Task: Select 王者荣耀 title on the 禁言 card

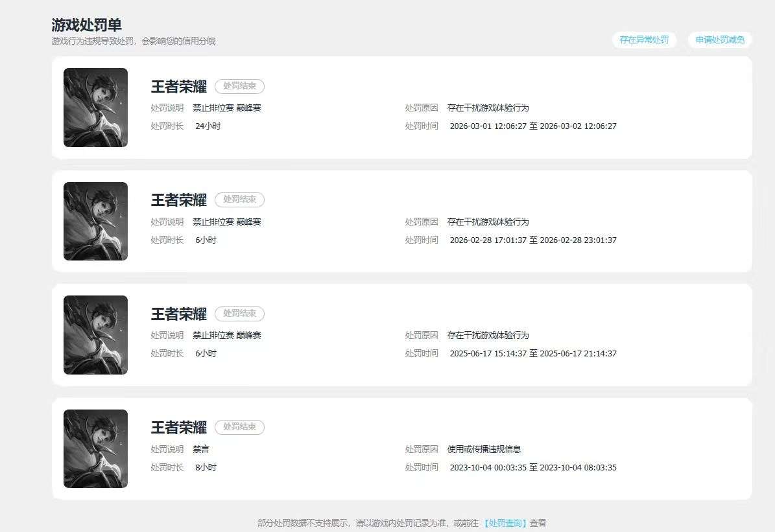Action: click(x=179, y=427)
